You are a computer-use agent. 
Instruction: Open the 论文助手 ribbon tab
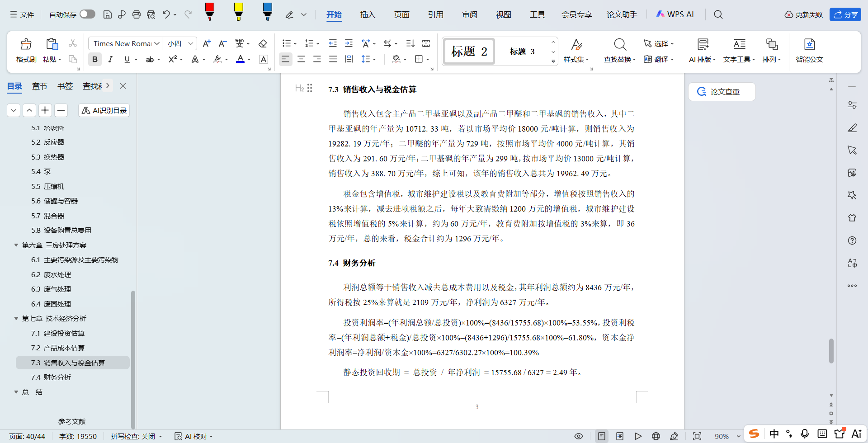tap(622, 14)
